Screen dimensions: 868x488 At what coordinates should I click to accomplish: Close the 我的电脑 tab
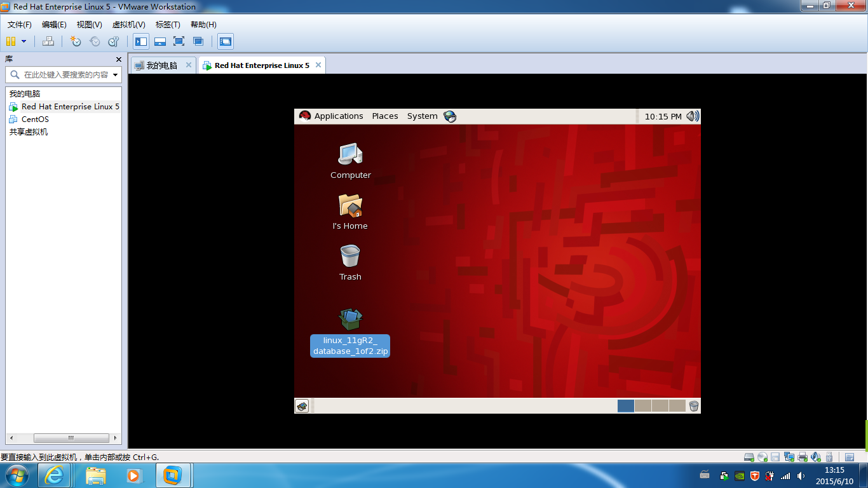[189, 65]
